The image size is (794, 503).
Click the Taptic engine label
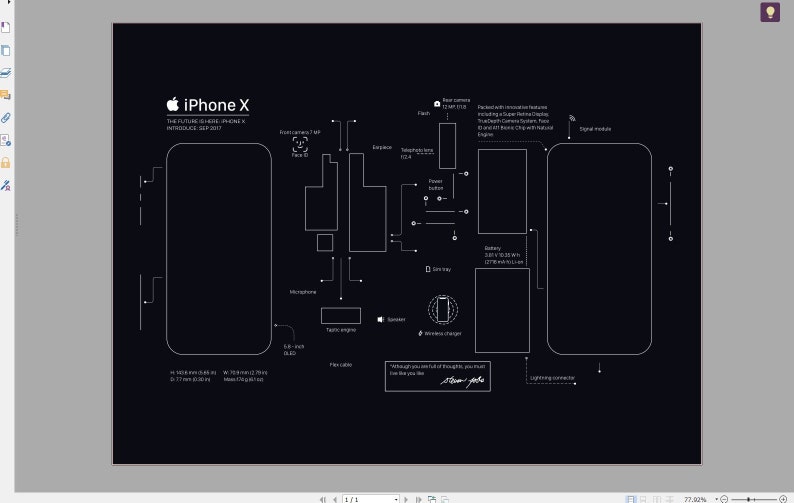pyautogui.click(x=341, y=330)
